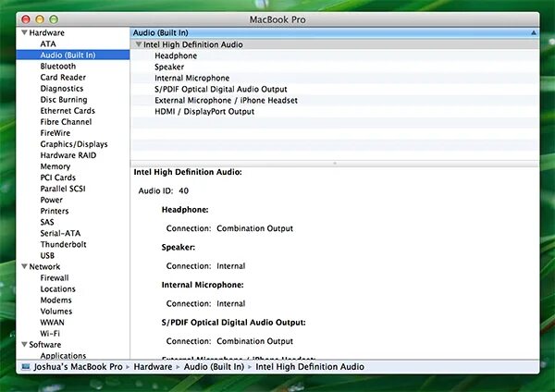Select Memory in the sidebar
The height and width of the screenshot is (392, 555).
click(55, 166)
